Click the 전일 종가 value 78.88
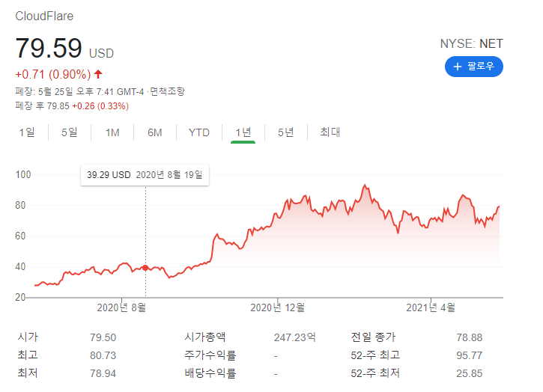This screenshot has height=392, width=543. 470,337
